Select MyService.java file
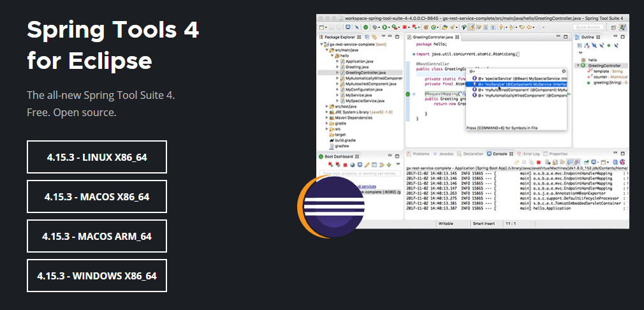 358,95
